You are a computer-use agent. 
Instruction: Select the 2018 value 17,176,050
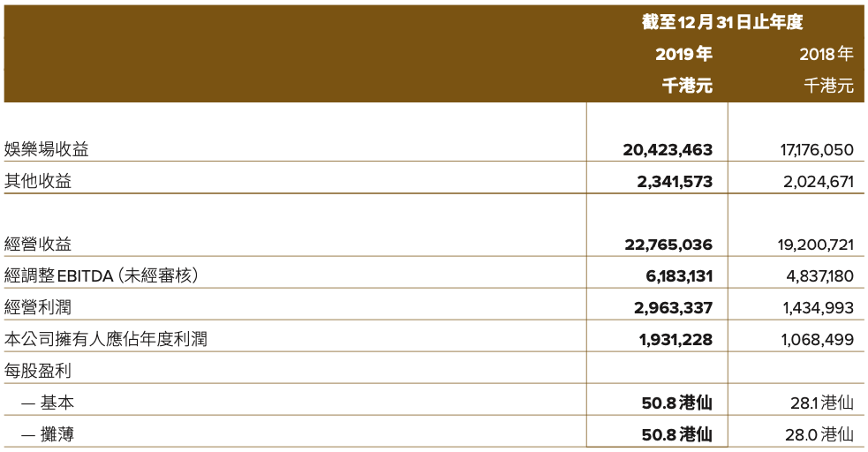(x=811, y=150)
